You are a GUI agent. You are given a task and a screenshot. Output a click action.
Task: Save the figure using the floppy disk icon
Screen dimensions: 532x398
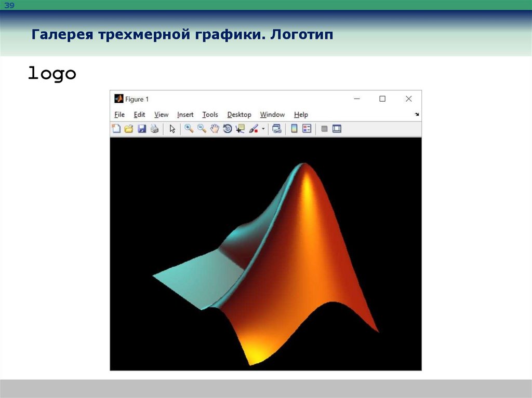[x=142, y=129]
